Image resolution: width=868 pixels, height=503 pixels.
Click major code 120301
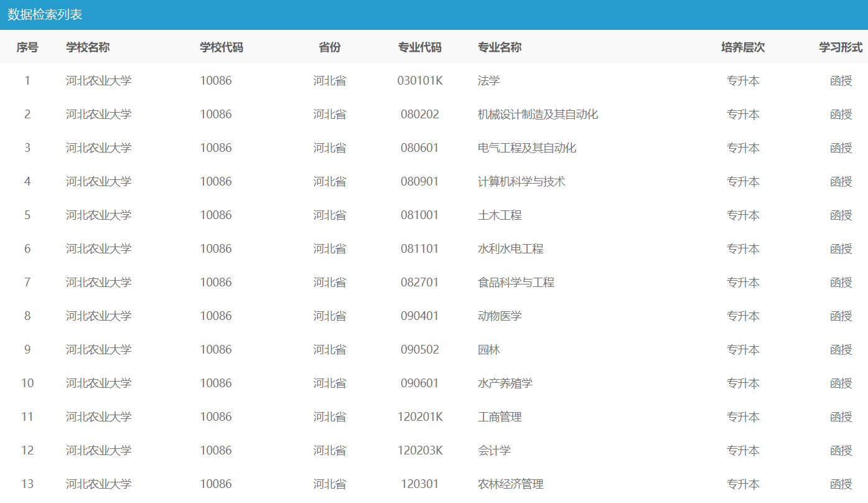coord(420,484)
